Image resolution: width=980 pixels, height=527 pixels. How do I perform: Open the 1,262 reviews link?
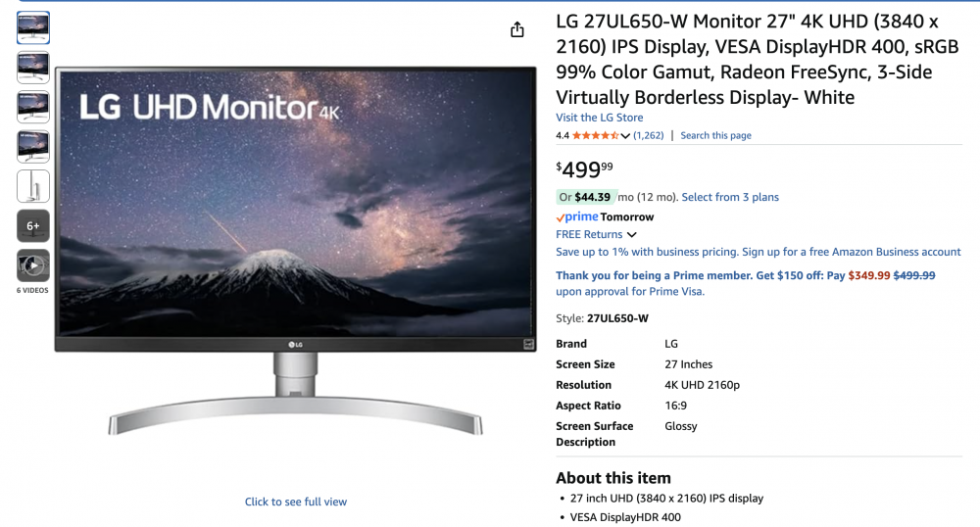coord(648,135)
